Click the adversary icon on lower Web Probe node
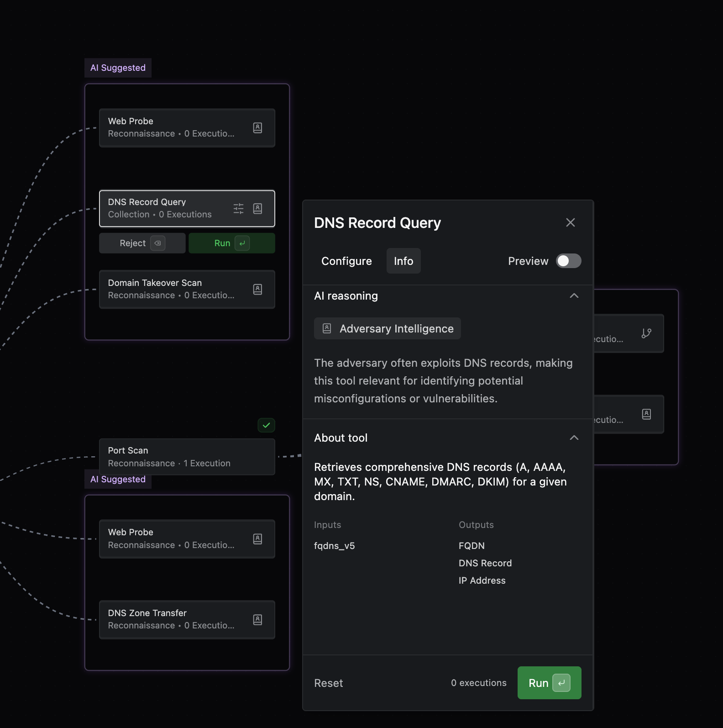 click(x=257, y=539)
